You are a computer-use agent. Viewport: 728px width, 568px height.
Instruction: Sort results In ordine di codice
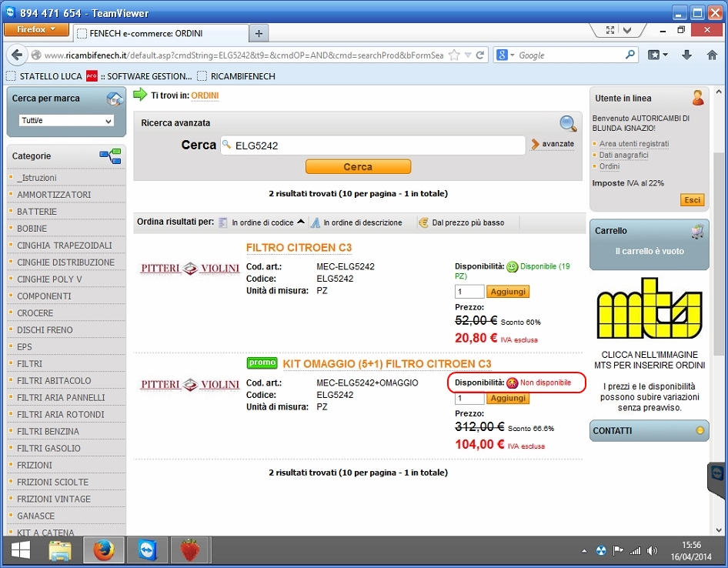(262, 223)
